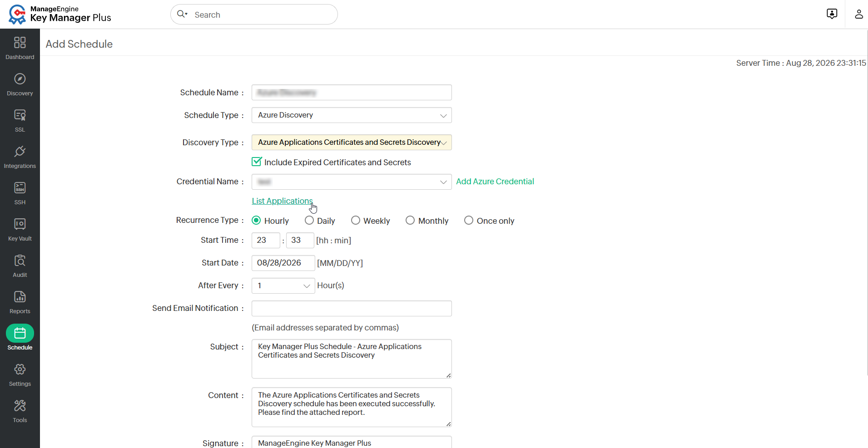Go to Discovery compass icon
The image size is (868, 448).
click(x=20, y=79)
